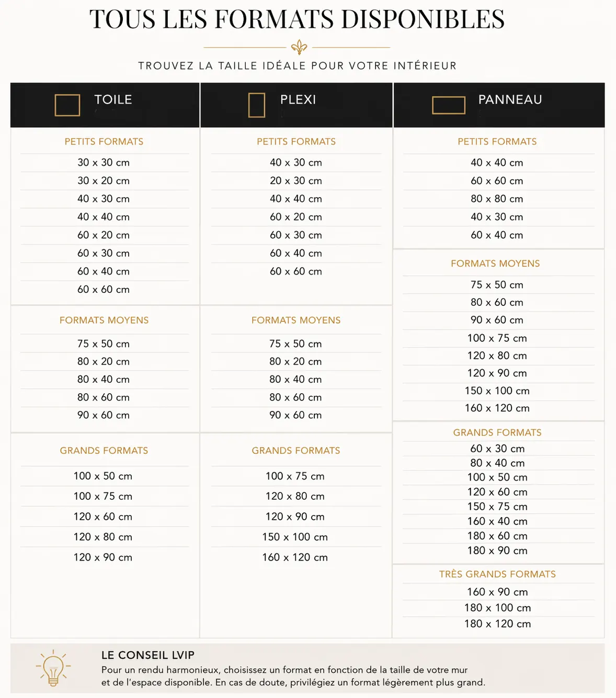Click the LE CONSEIL LVIP heading
Viewport: 616px width, 698px height.
pyautogui.click(x=148, y=655)
